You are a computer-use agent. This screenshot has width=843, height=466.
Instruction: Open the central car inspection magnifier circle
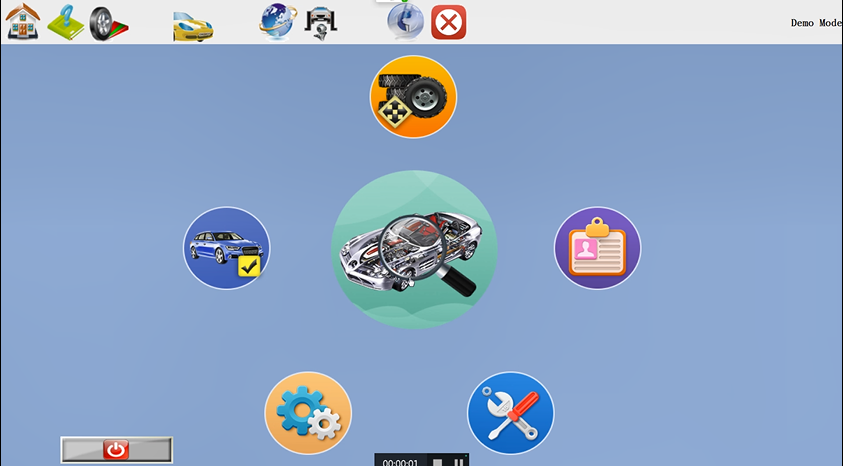click(x=414, y=249)
